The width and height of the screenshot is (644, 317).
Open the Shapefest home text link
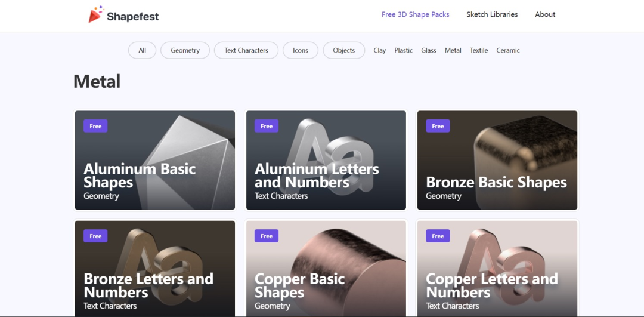click(x=132, y=17)
